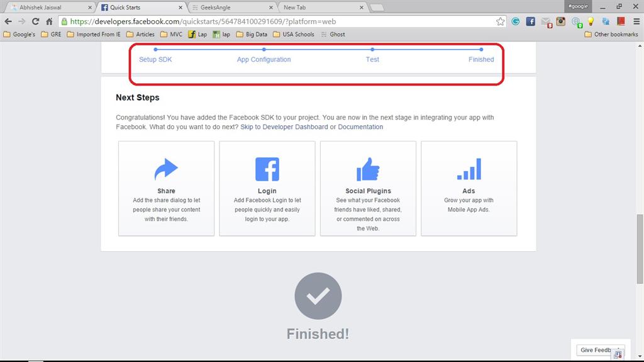Screen dimensions: 644x362
Task: Click the scrollbar up arrow
Action: pyautogui.click(x=640, y=46)
